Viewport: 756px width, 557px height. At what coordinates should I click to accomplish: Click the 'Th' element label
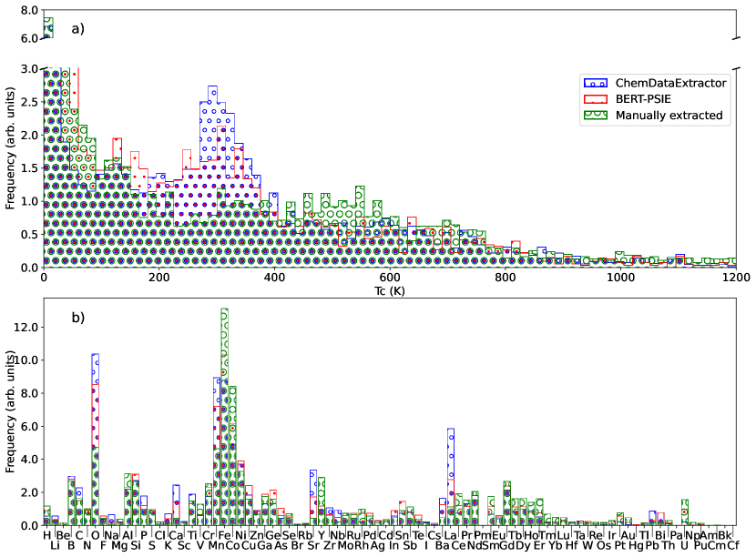pyautogui.click(x=669, y=546)
